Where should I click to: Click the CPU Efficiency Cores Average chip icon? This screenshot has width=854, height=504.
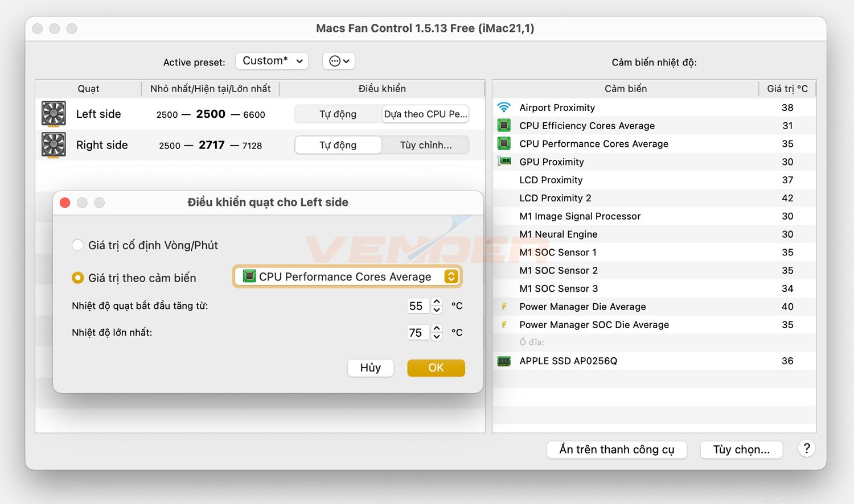504,125
